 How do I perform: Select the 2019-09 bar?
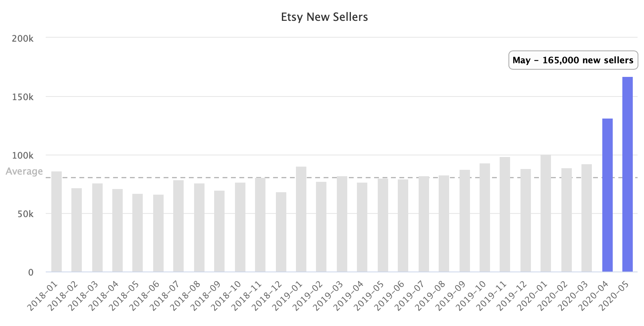click(465, 221)
